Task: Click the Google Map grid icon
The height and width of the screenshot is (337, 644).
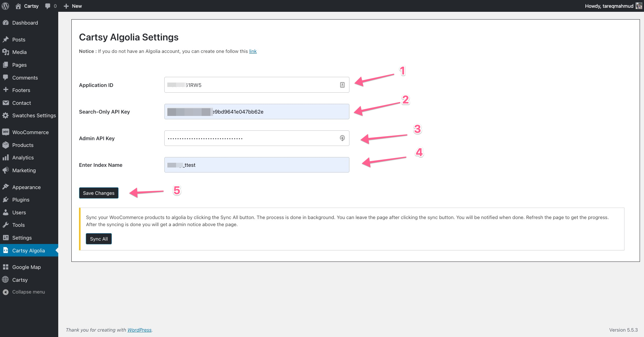Action: [x=6, y=267]
